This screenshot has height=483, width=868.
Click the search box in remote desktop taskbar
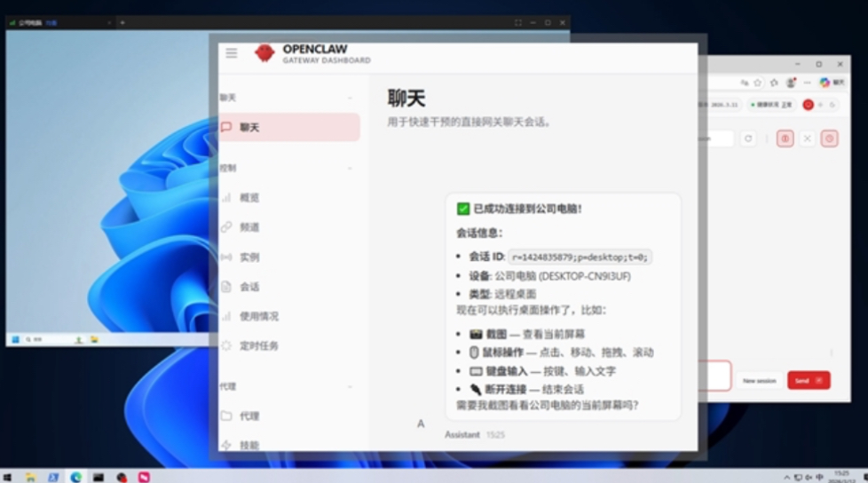40,339
